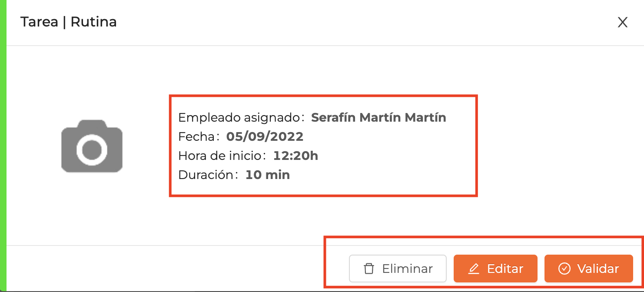Select employee name Serafín Martín Martín

(378, 117)
